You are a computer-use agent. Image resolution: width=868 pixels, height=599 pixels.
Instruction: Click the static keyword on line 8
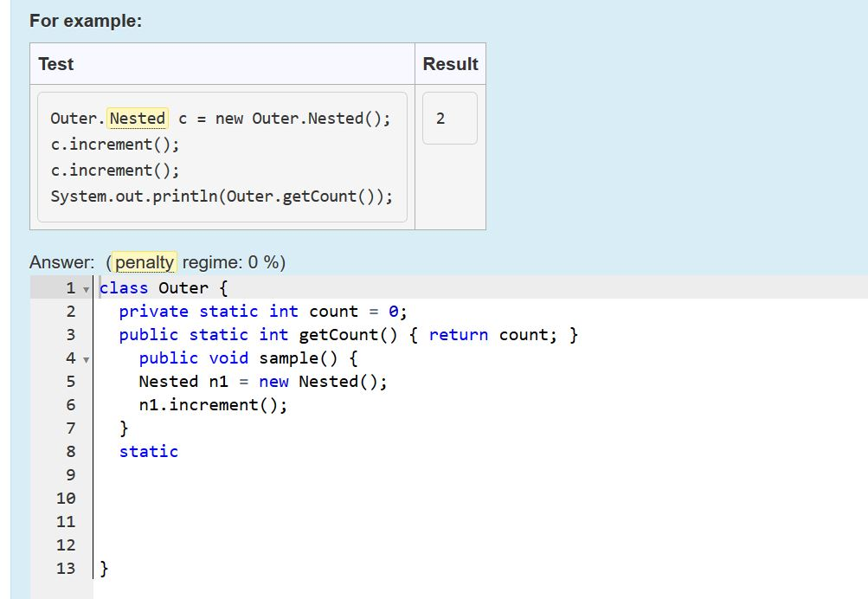pyautogui.click(x=149, y=451)
